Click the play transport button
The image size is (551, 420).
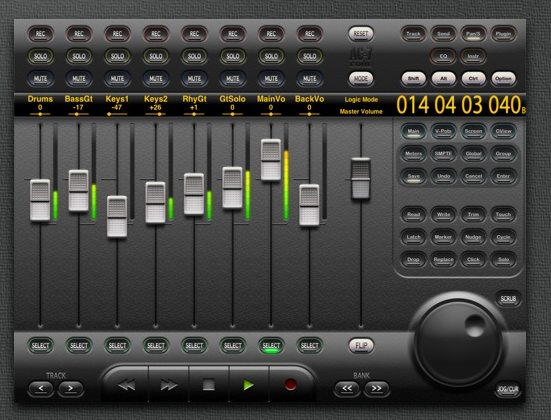pyautogui.click(x=249, y=385)
